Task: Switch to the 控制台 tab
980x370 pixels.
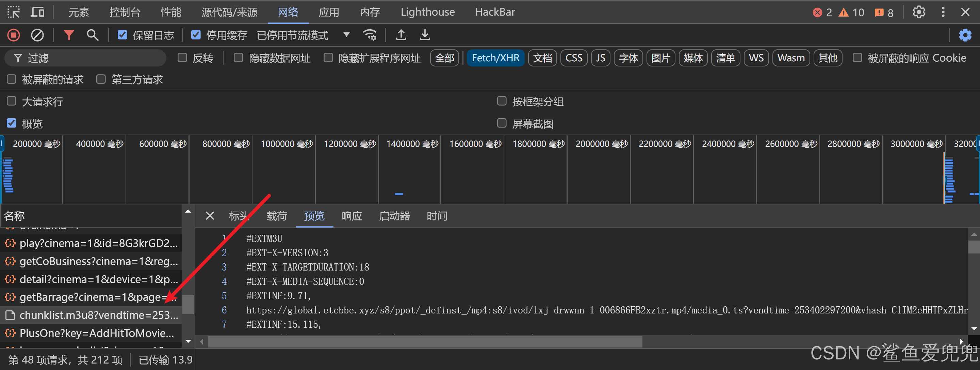Action: click(125, 12)
